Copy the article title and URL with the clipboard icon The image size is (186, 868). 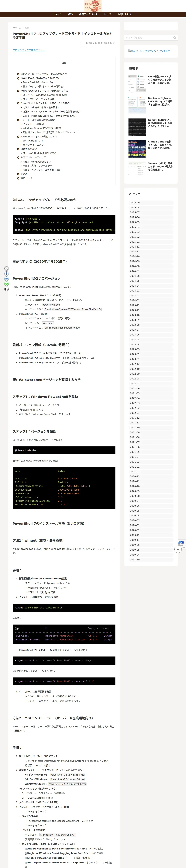[x=6, y=289]
